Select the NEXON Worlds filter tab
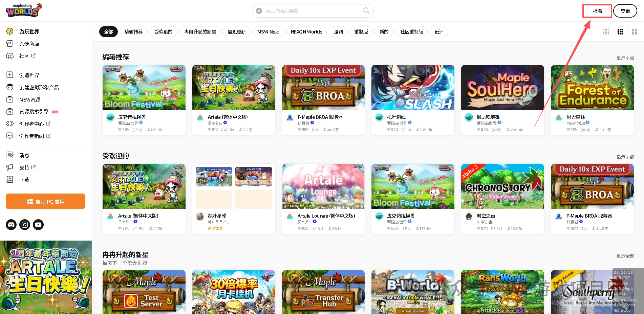Screen dimensions: 644x314 (x=306, y=32)
